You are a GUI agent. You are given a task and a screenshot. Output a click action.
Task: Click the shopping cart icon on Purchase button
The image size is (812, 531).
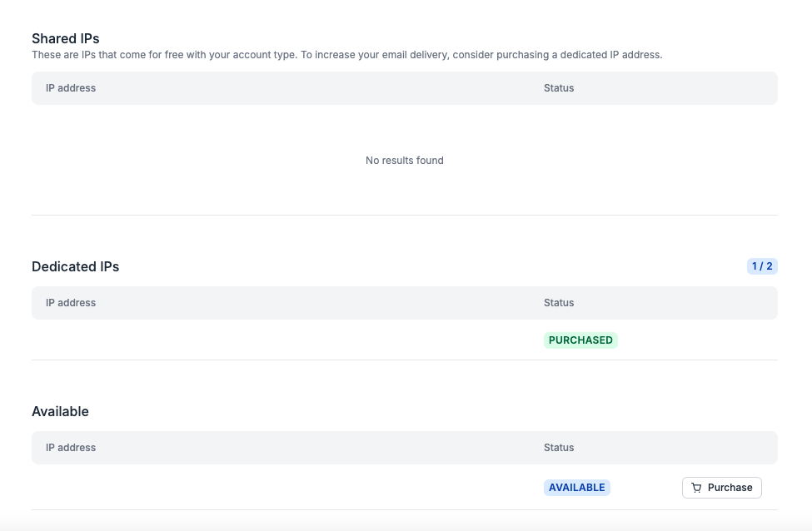tap(697, 488)
